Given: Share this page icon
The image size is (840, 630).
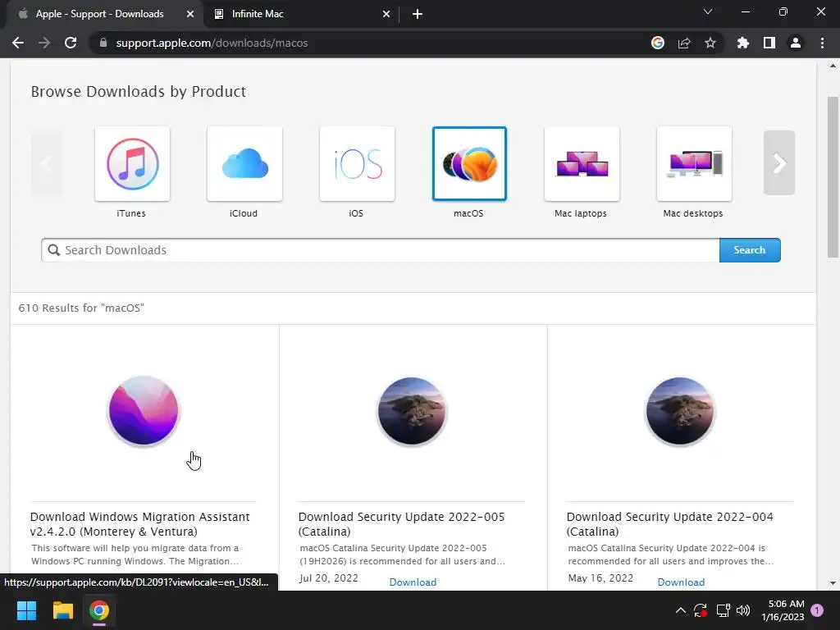Looking at the screenshot, I should [684, 43].
